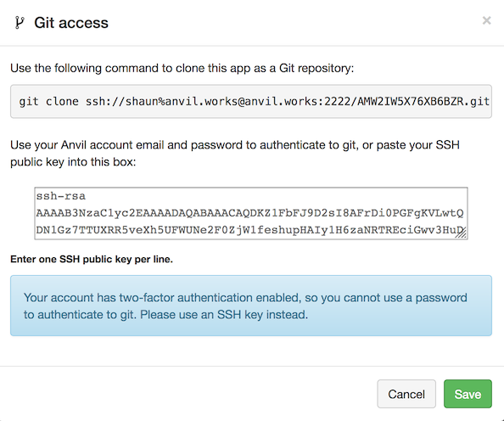The image size is (504, 421).
Task: Place cursor in line starting DN1Gz7TTUXRR5
Action: click(249, 230)
